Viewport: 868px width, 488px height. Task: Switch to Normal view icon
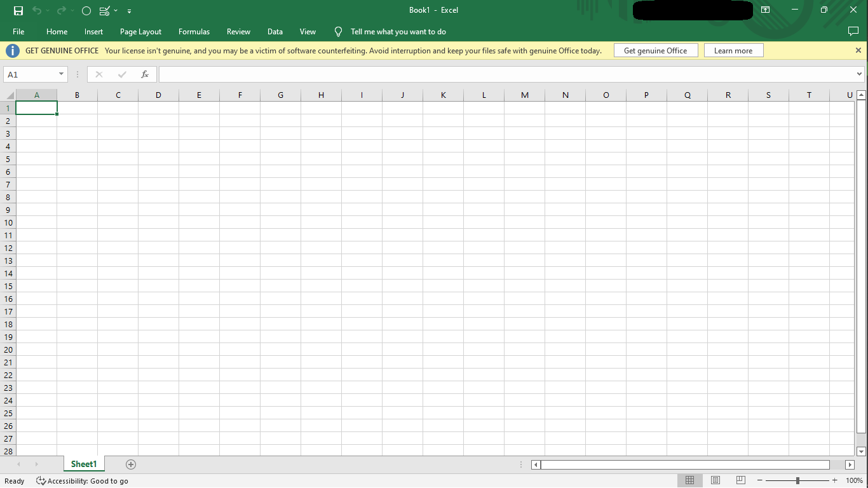coord(689,480)
